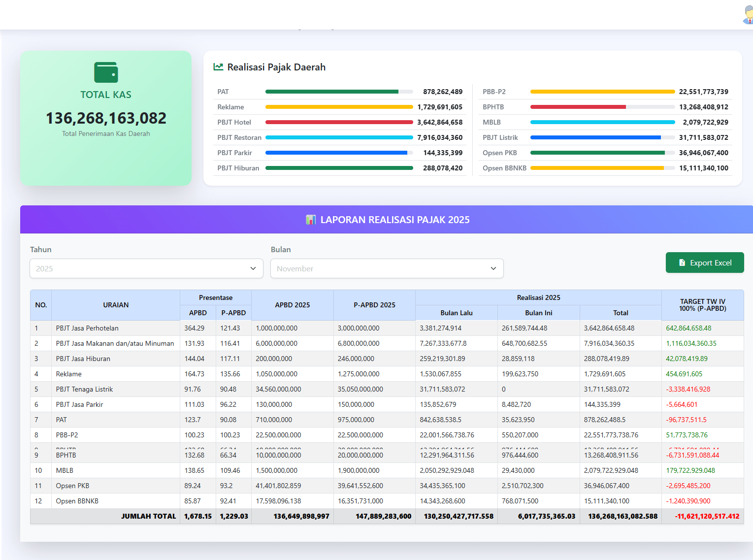Click the Export Excel button

pos(704,263)
